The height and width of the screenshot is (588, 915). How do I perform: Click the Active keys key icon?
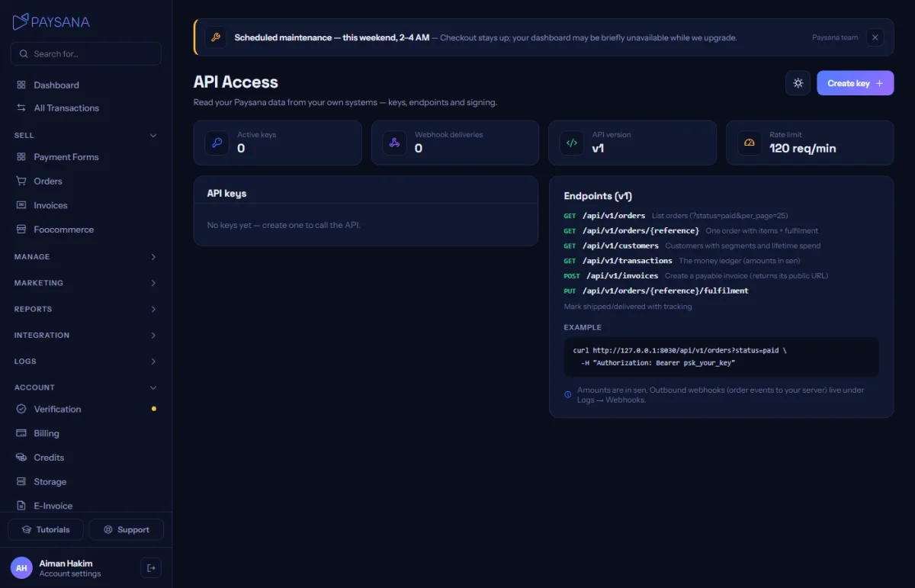(217, 143)
